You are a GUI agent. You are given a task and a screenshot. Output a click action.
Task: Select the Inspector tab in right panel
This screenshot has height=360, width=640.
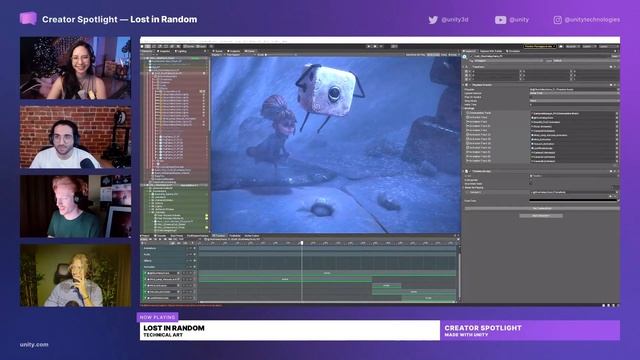[469, 51]
